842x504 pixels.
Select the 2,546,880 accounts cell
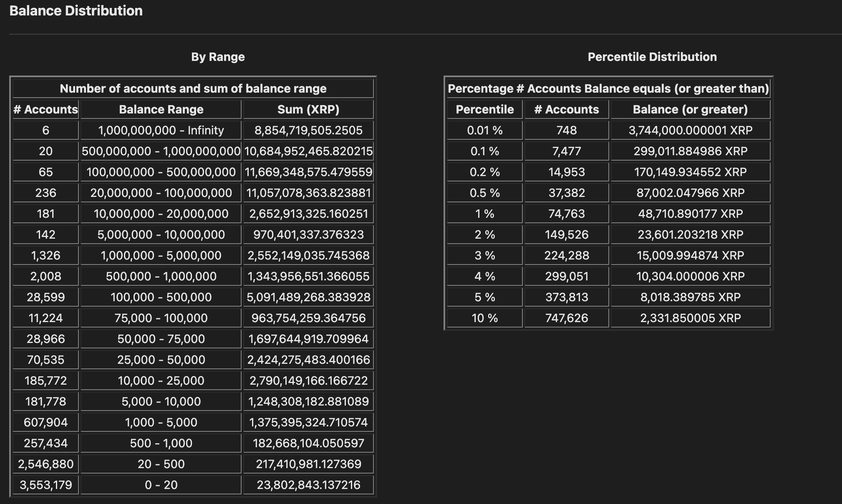click(45, 464)
